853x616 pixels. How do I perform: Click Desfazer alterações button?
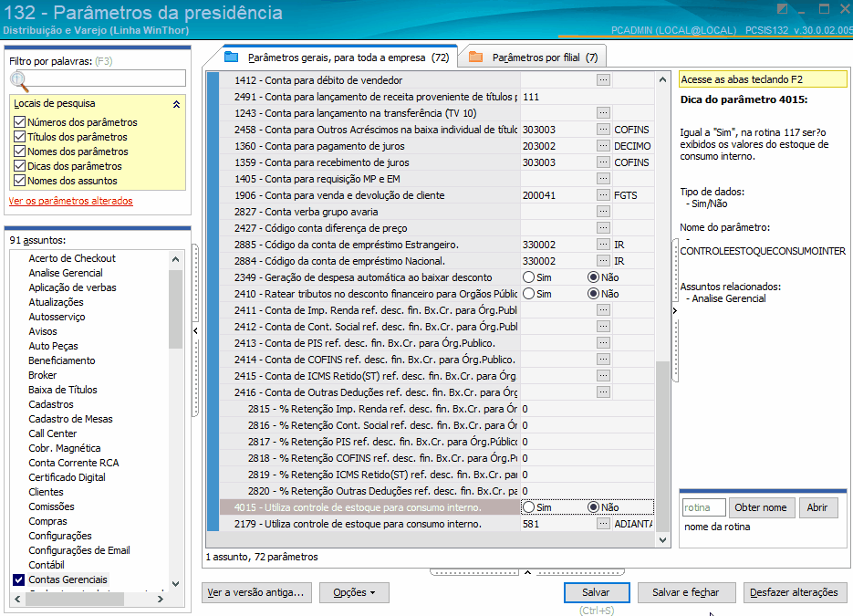794,592
